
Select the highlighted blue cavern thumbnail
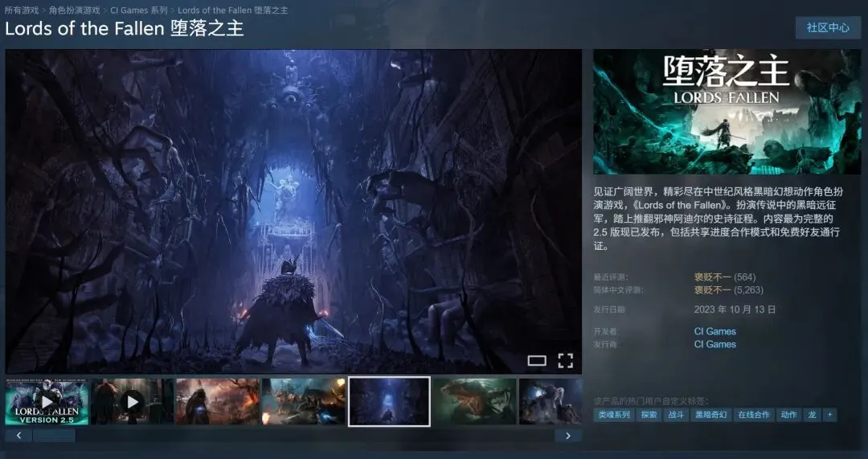click(x=389, y=402)
